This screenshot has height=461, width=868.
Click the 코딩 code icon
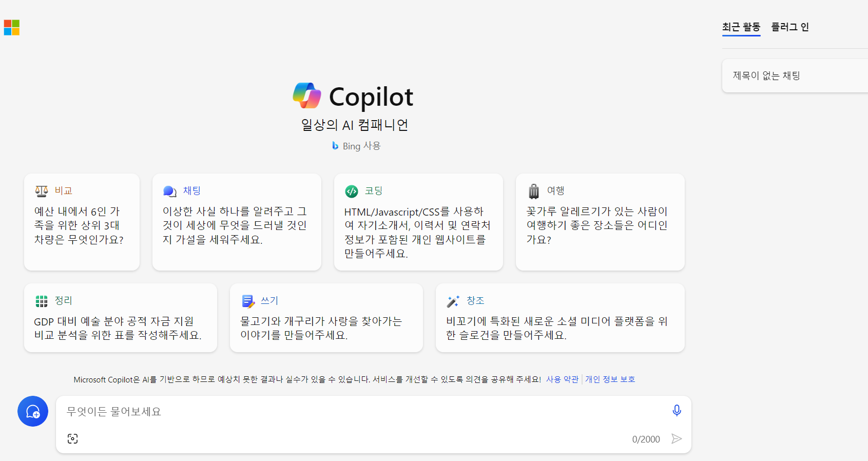352,191
